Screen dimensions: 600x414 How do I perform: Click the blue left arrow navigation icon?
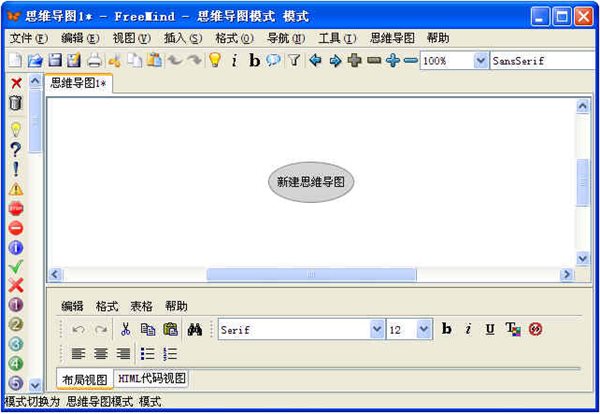315,60
